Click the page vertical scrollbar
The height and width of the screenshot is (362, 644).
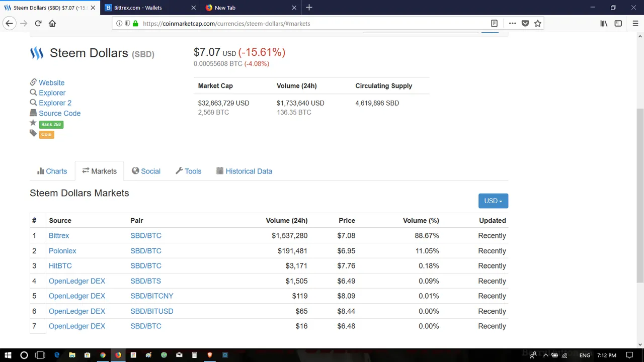640,196
